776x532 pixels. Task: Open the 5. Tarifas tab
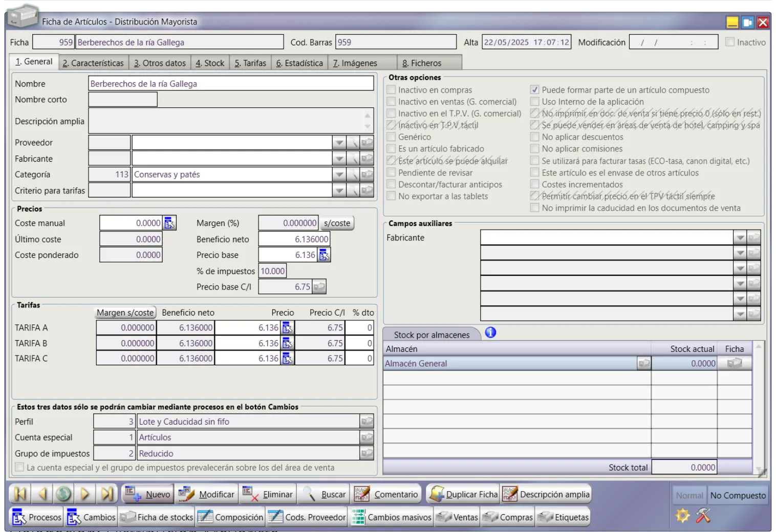pyautogui.click(x=250, y=63)
